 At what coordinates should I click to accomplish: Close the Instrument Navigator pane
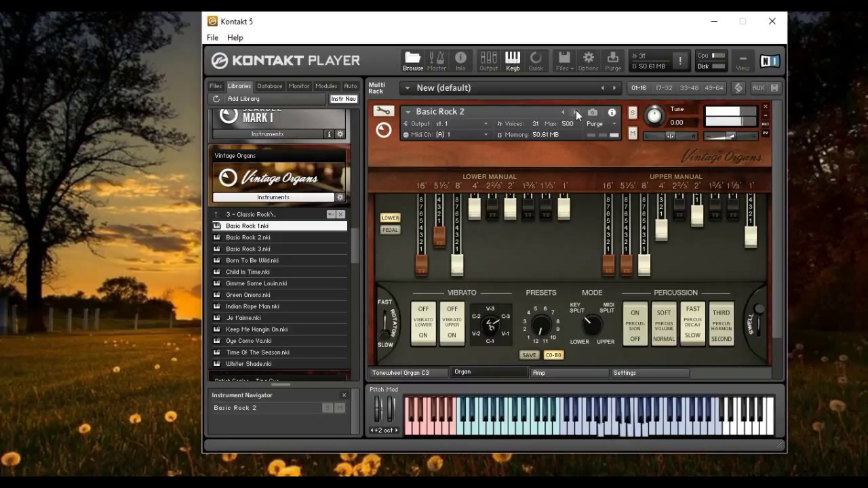click(x=344, y=395)
